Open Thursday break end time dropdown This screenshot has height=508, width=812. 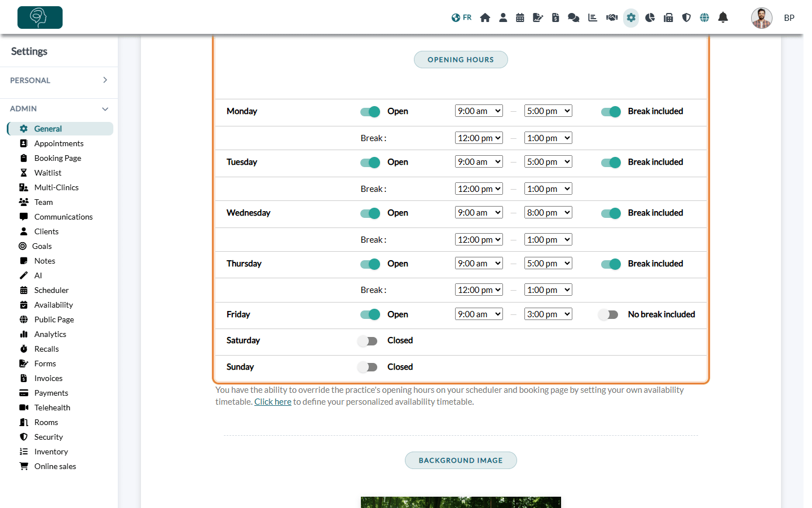(x=548, y=290)
